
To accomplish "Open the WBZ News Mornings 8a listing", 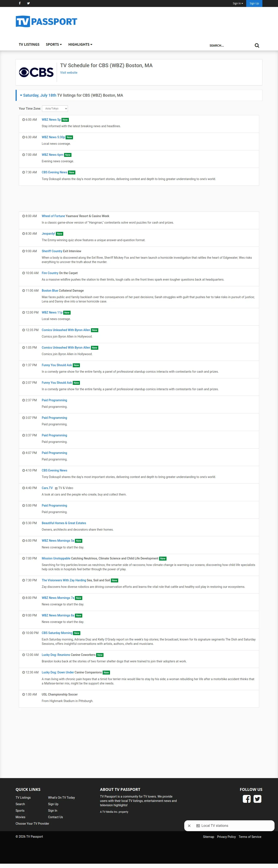I will point(58,615).
